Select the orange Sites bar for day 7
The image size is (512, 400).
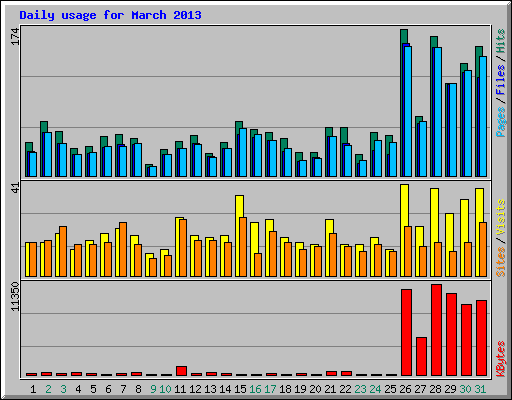click(123, 249)
